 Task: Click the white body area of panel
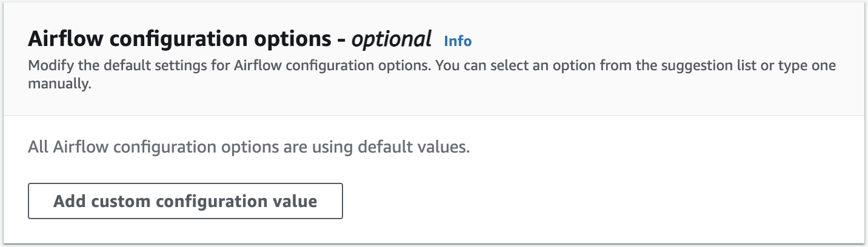point(606,182)
